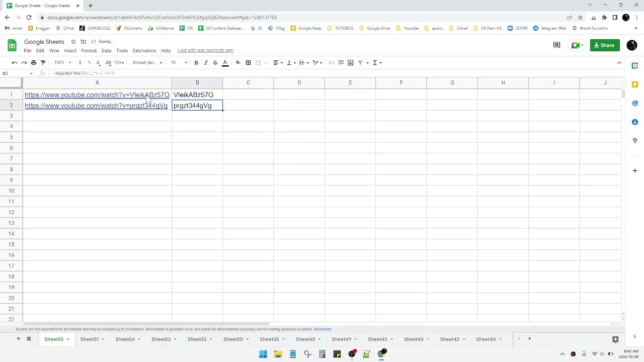The image size is (644, 362).
Task: Toggle italic formatting
Action: 206,63
